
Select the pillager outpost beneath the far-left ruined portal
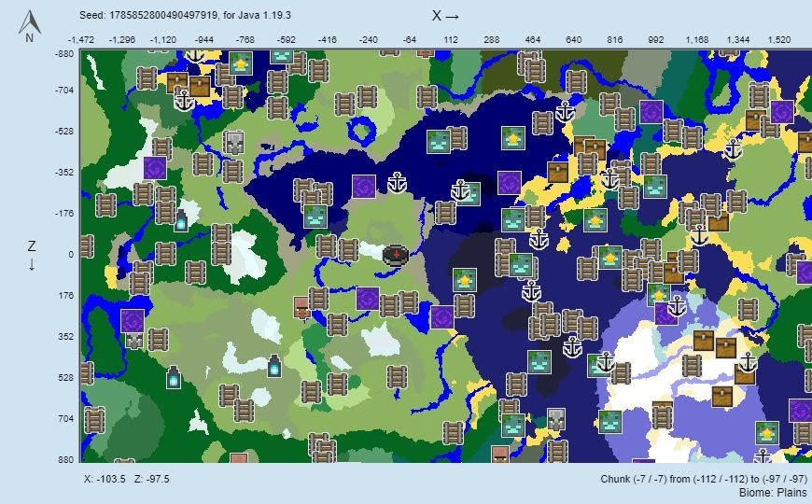click(x=134, y=341)
